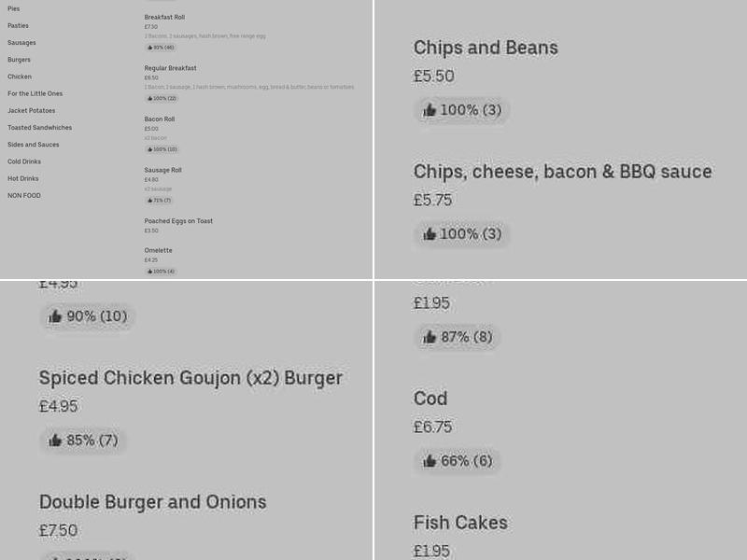This screenshot has width=747, height=560.
Task: Click the thumbs-up rating on Chips and Beans
Action: coord(461,109)
